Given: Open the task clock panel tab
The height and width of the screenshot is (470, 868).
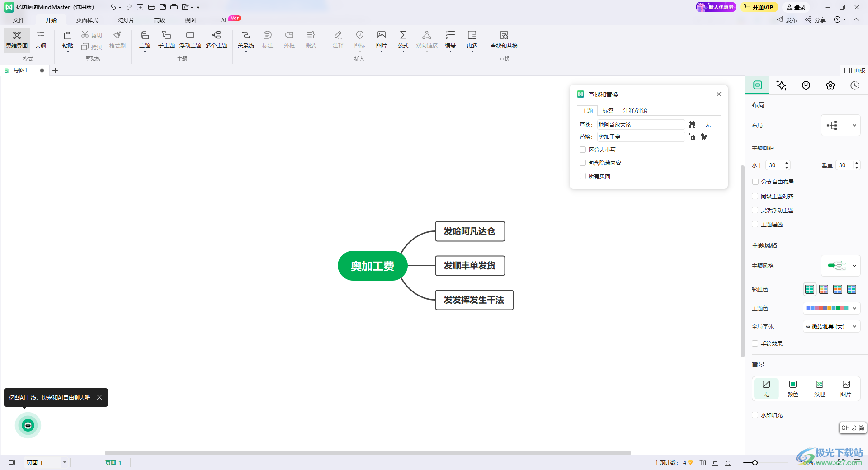Looking at the screenshot, I should (x=855, y=85).
